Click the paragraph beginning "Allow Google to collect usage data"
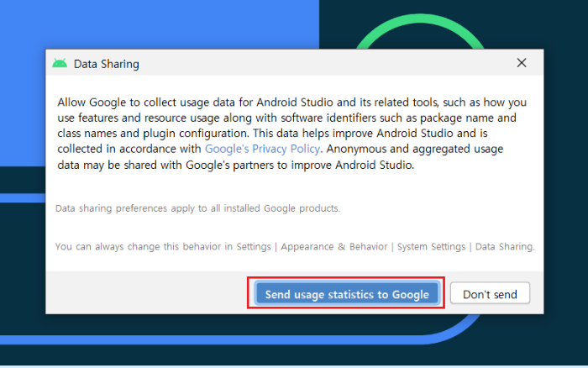 click(291, 134)
